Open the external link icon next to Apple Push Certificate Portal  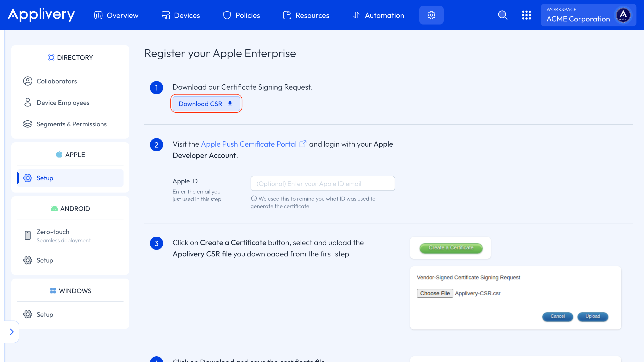point(303,144)
